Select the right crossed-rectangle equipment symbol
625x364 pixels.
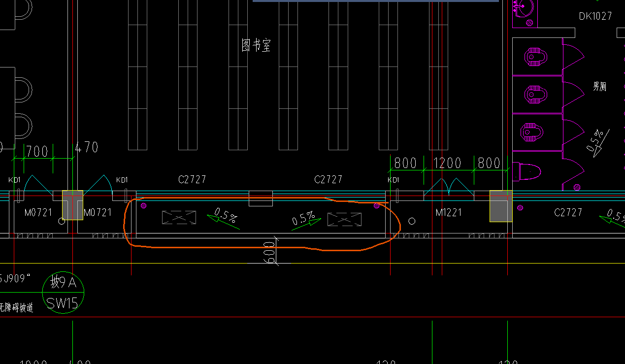point(345,220)
